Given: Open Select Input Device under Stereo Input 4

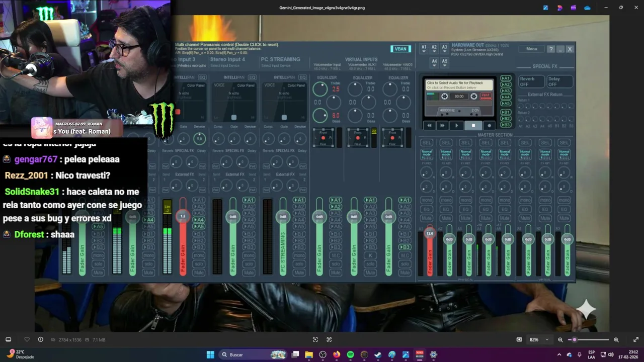Looking at the screenshot, I should tap(225, 65).
